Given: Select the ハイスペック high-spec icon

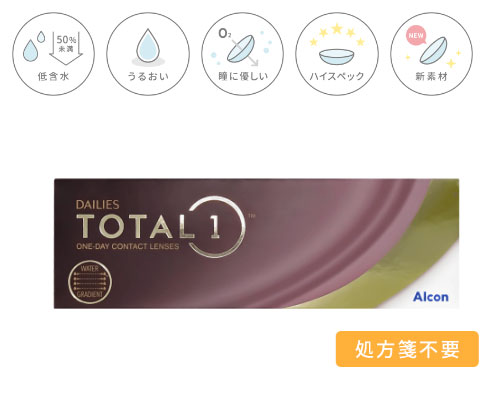Looking at the screenshot, I should 337,54.
